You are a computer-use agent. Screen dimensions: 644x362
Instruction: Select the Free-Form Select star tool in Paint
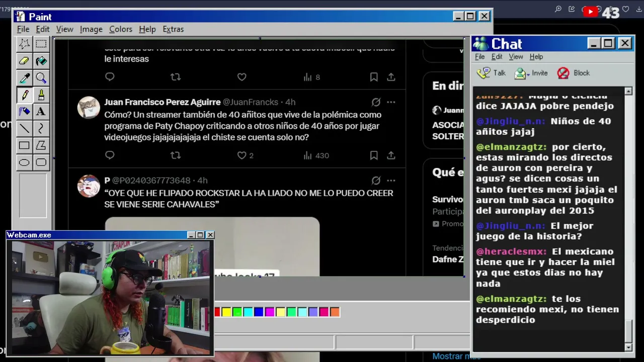[x=24, y=44]
